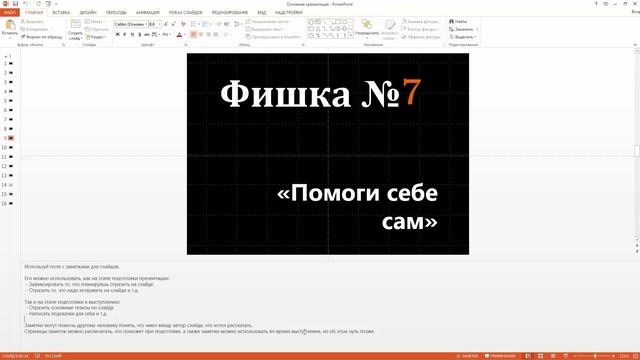The height and width of the screenshot is (360, 640).
Task: Click Replace (Заменить) button
Action: point(463,29)
